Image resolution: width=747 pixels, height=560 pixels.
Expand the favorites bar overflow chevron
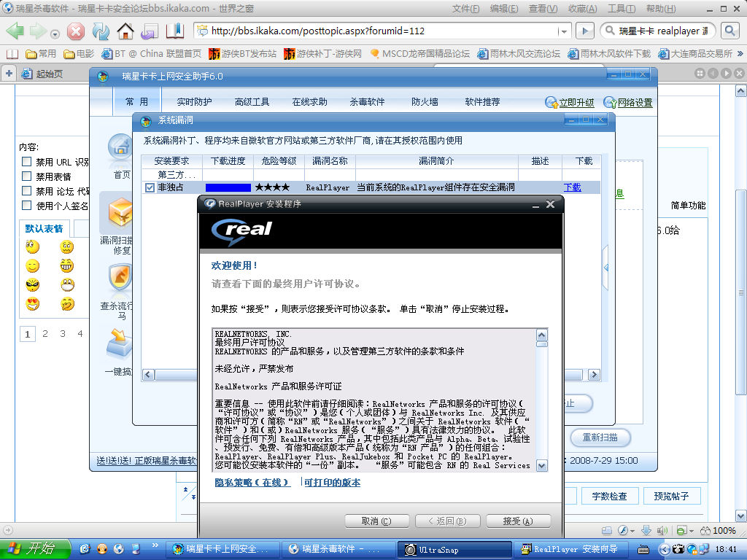pos(740,54)
